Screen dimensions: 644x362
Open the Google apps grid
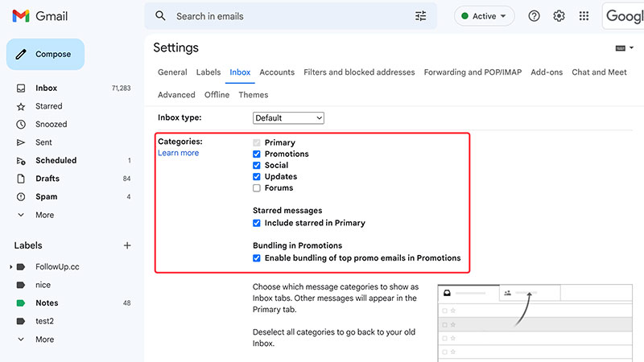(584, 16)
